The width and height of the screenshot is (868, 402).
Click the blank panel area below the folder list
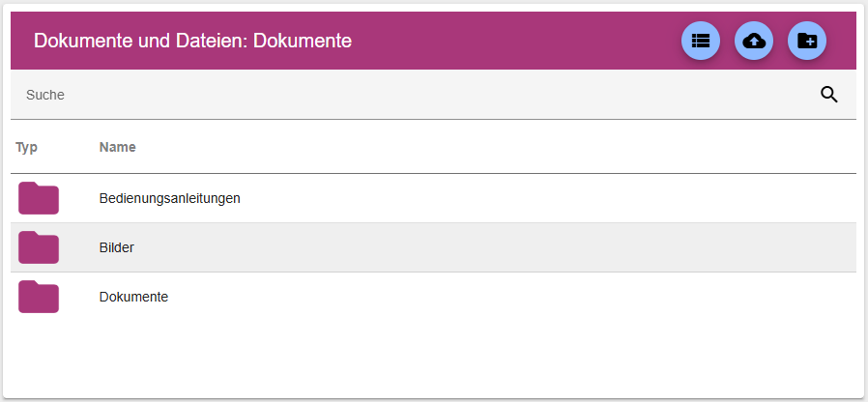435,358
